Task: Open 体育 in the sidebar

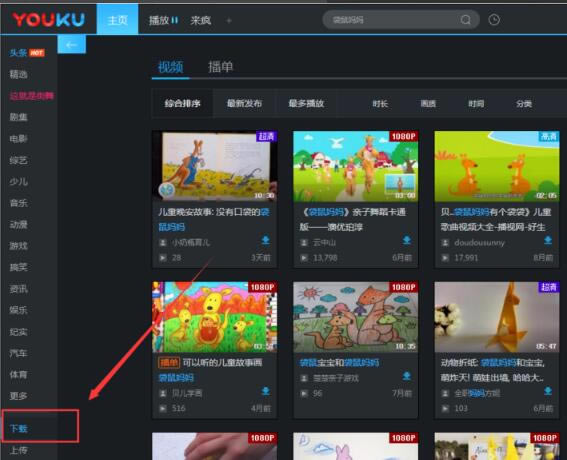Action: click(x=18, y=375)
